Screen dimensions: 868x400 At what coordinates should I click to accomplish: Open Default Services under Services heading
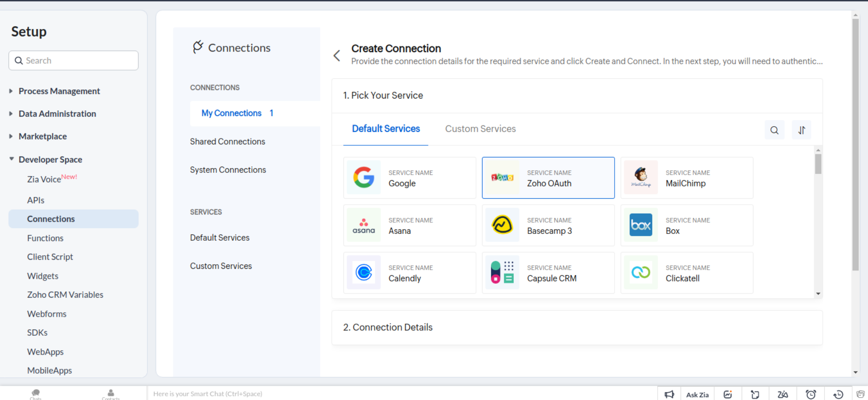219,238
